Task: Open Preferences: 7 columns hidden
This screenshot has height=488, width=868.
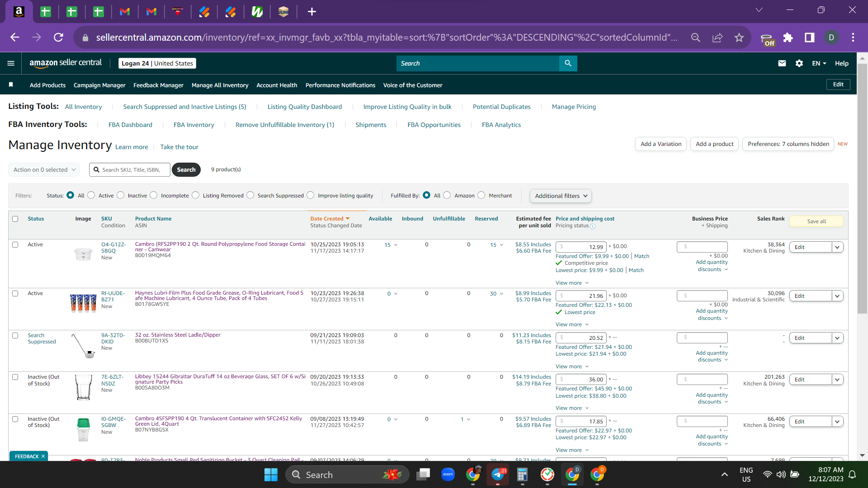Action: pyautogui.click(x=788, y=144)
